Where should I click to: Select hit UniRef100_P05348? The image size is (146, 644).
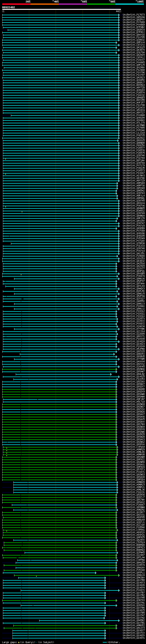coord(134,570)
